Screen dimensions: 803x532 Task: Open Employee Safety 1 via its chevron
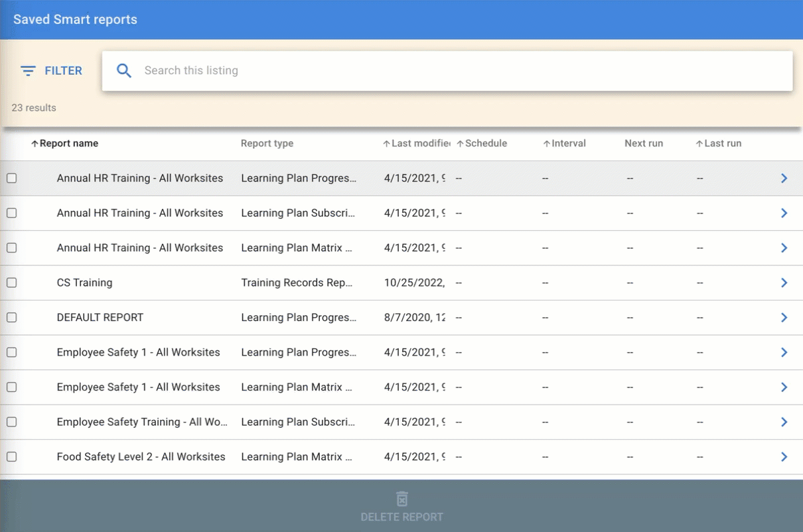coord(784,352)
